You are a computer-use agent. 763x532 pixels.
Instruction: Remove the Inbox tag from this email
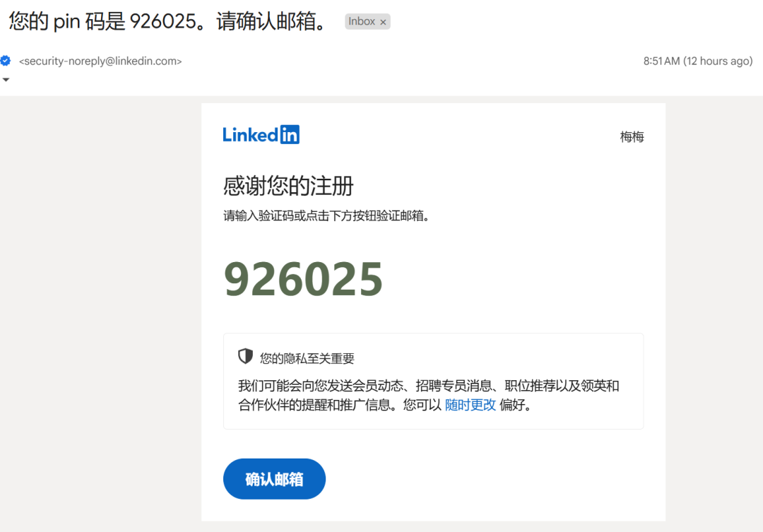tap(382, 21)
